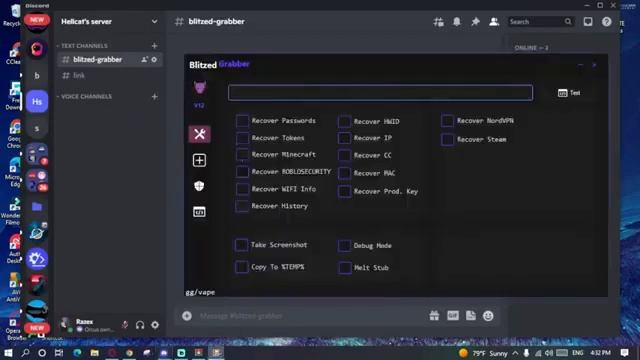Toggle Recover MAC checkbox
Viewport: 640px width, 360px height.
tap(344, 173)
